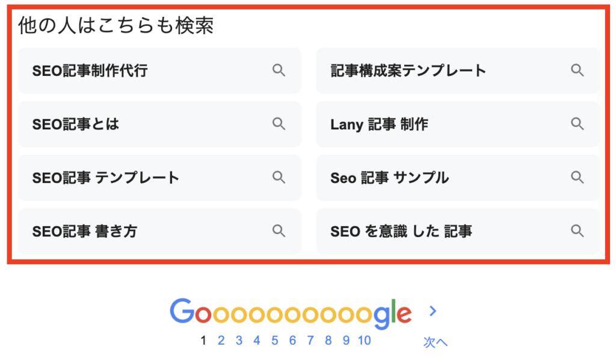Select the 記事構成案テンプレート suggestion text
Viewport: 616px width, 364px height.
(408, 71)
